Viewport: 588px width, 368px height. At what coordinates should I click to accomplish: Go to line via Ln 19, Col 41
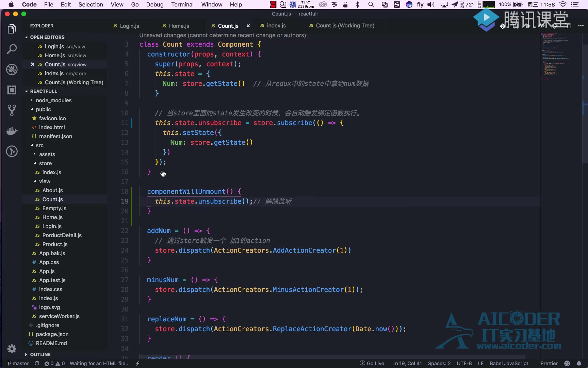coord(407,364)
